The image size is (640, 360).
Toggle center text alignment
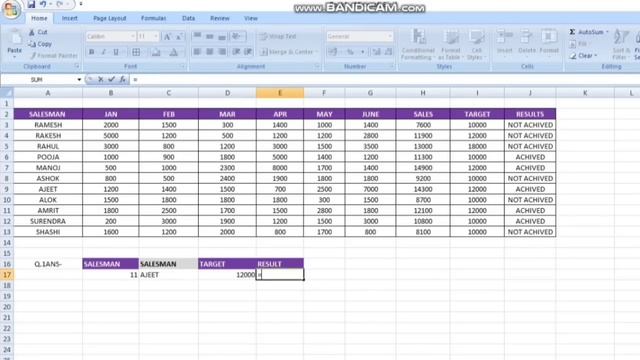tap(209, 52)
